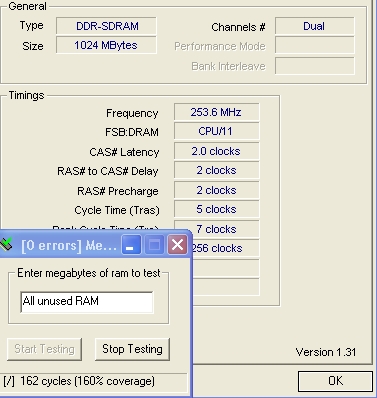Click the Version 1.31 label
The width and height of the screenshot is (377, 398).
(x=326, y=352)
